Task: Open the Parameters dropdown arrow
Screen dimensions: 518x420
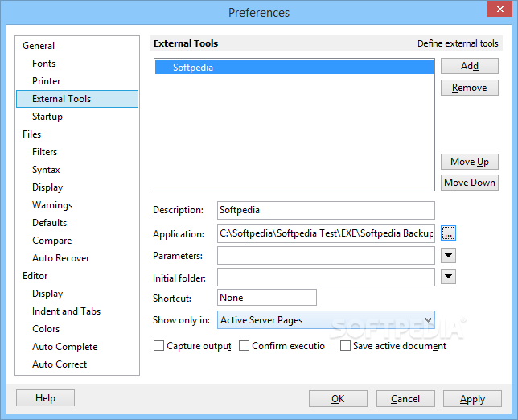Action: tap(448, 255)
